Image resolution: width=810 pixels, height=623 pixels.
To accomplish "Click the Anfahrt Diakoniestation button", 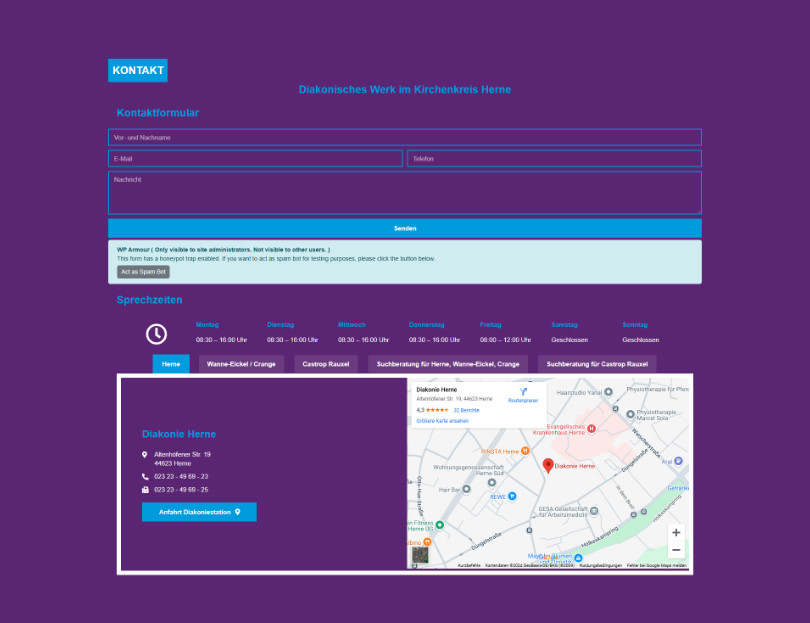I will [199, 512].
